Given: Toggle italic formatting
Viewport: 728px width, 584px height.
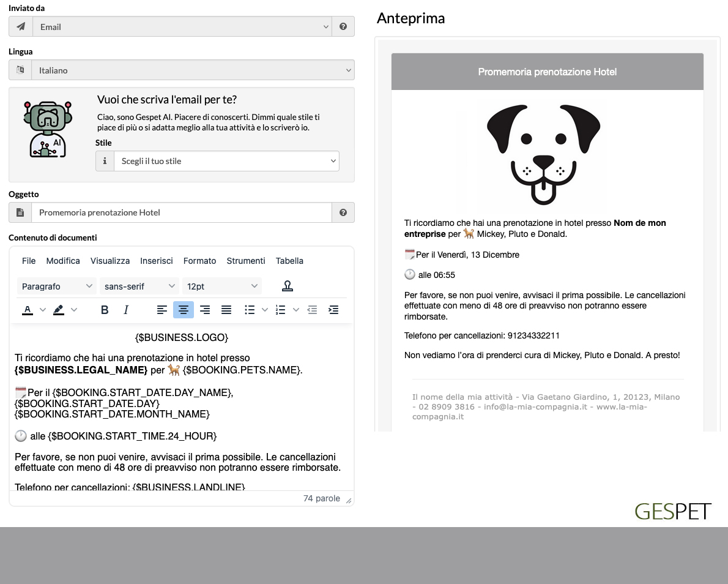Looking at the screenshot, I should point(126,309).
